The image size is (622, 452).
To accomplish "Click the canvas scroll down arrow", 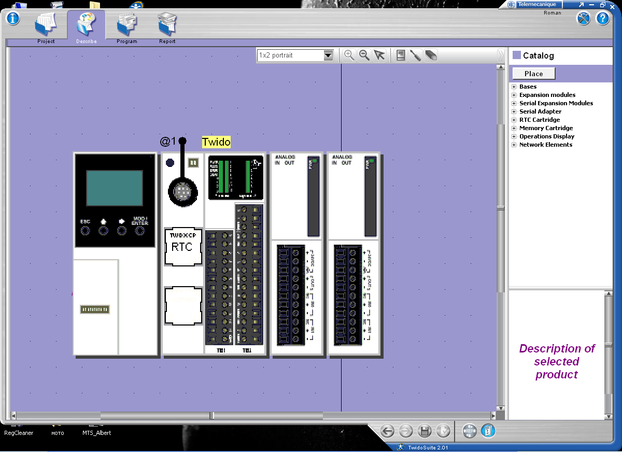I will (x=501, y=408).
